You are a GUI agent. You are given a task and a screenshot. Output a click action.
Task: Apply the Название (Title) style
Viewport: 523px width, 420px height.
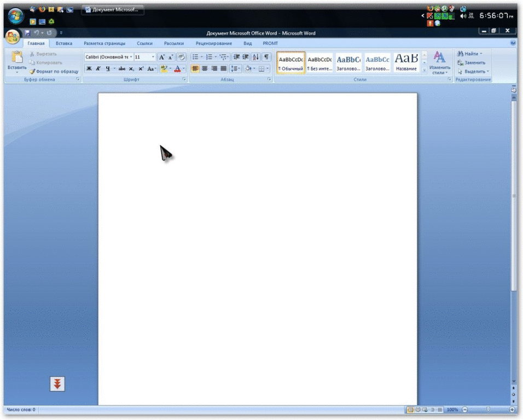coord(406,63)
